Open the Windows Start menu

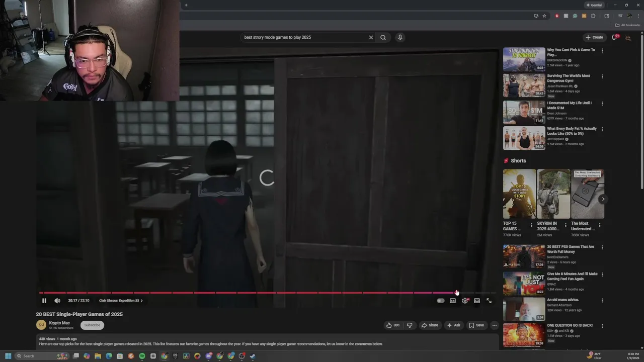coord(8,356)
